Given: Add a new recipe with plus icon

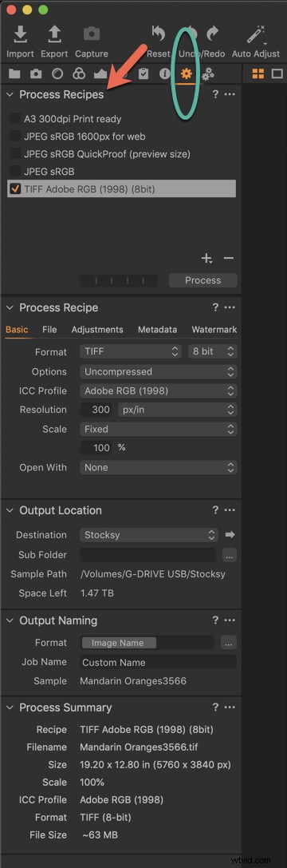Looking at the screenshot, I should tap(206, 259).
